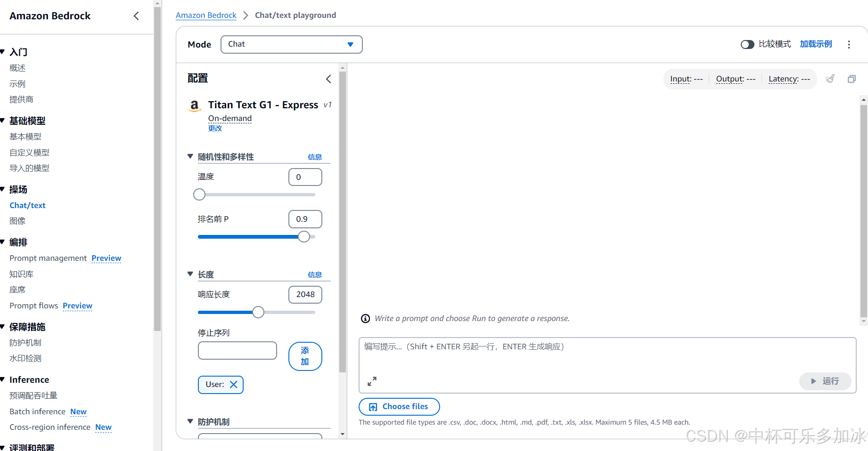Click the Amazon logo beside Titan Text
Image resolution: width=868 pixels, height=451 pixels.
click(194, 105)
